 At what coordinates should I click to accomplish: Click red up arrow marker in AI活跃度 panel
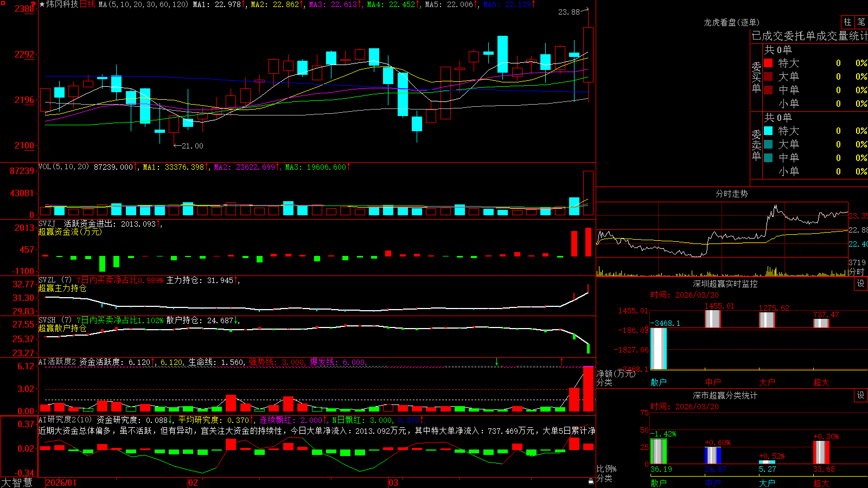(x=561, y=361)
